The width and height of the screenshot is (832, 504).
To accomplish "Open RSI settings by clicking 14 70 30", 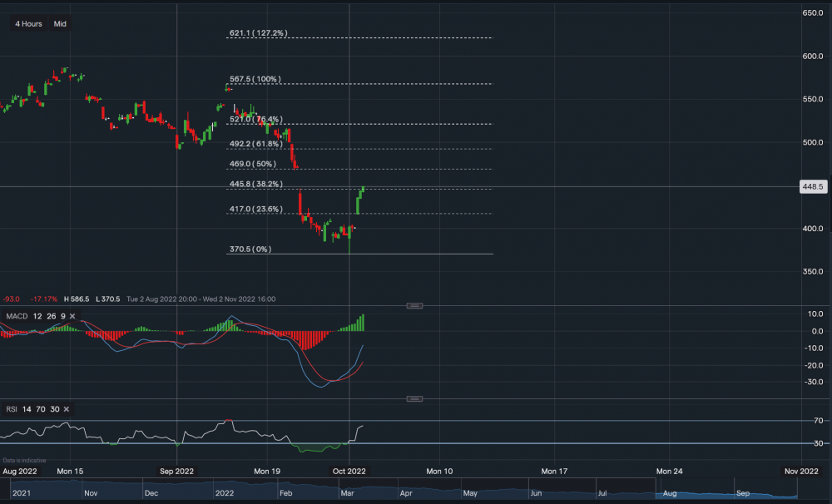I will click(39, 409).
